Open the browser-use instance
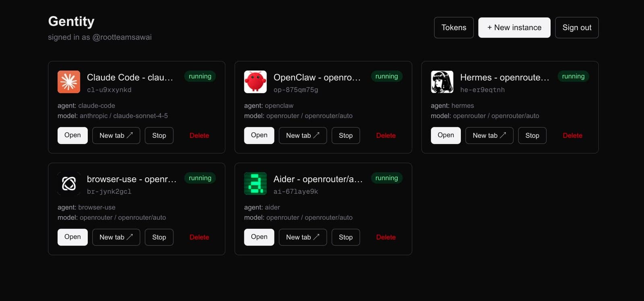This screenshot has width=644, height=301. click(72, 237)
